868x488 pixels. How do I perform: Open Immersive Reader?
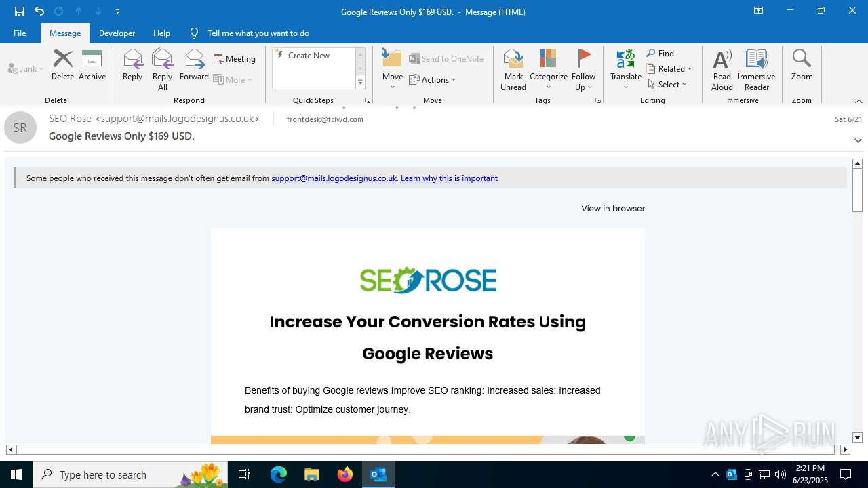click(757, 69)
